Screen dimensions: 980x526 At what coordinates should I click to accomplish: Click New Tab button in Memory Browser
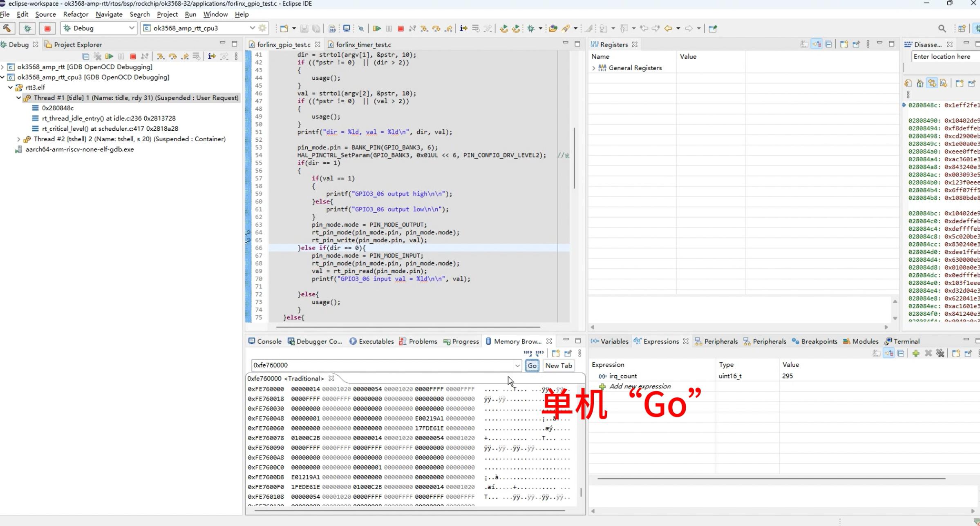tap(558, 366)
